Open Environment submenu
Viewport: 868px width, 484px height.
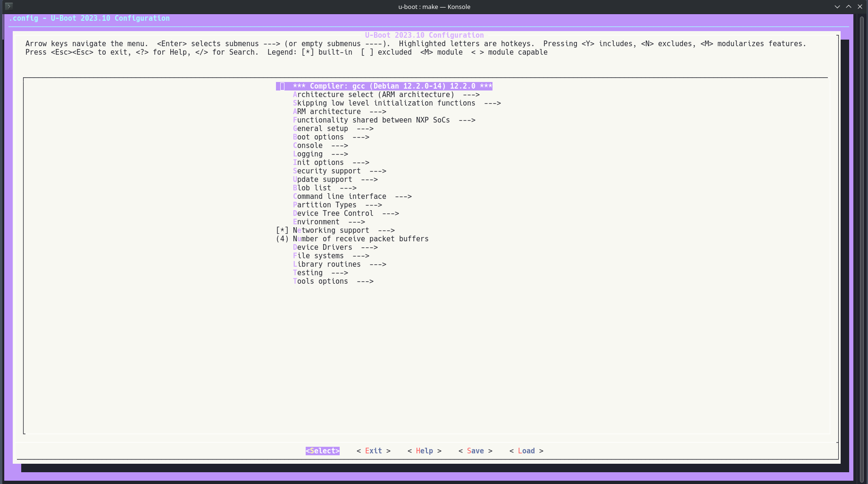point(329,222)
